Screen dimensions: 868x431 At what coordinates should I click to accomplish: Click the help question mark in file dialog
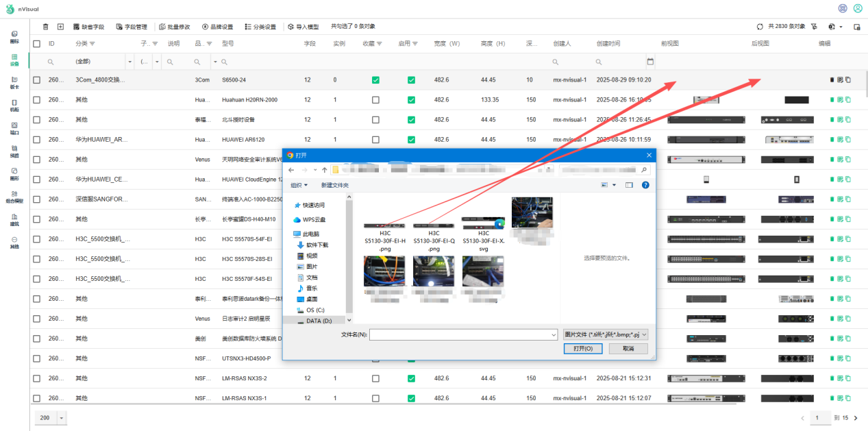pyautogui.click(x=645, y=185)
